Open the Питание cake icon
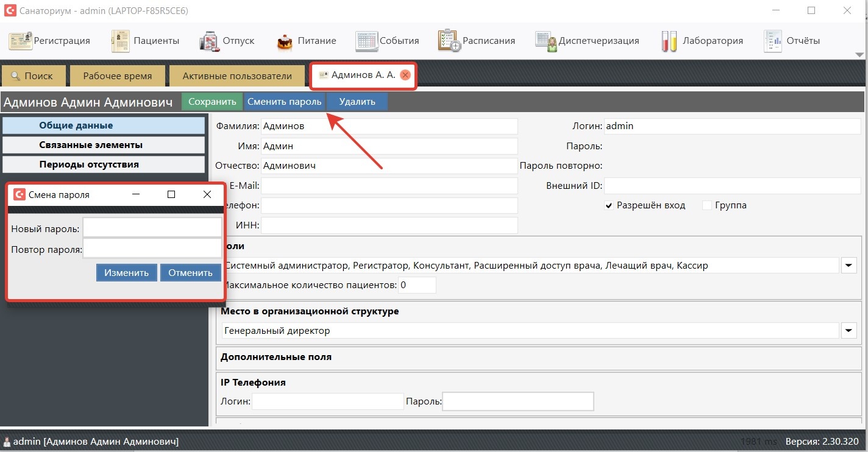868x452 pixels. pos(285,41)
